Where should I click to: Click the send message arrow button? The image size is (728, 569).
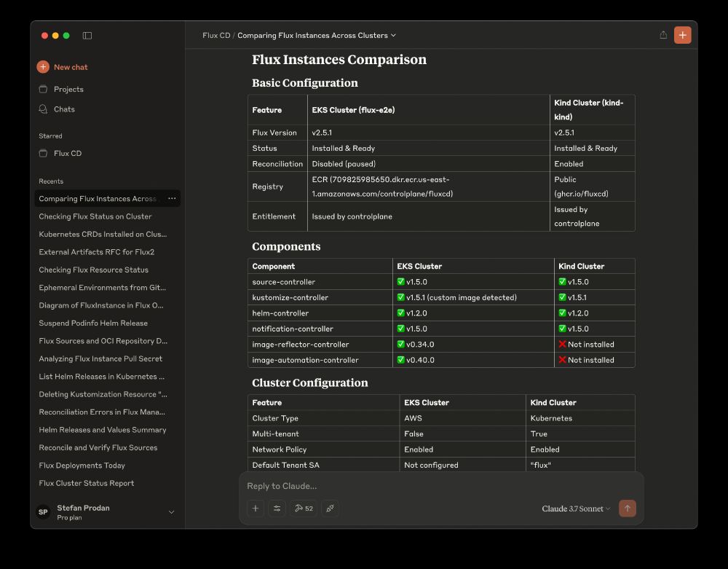(628, 508)
